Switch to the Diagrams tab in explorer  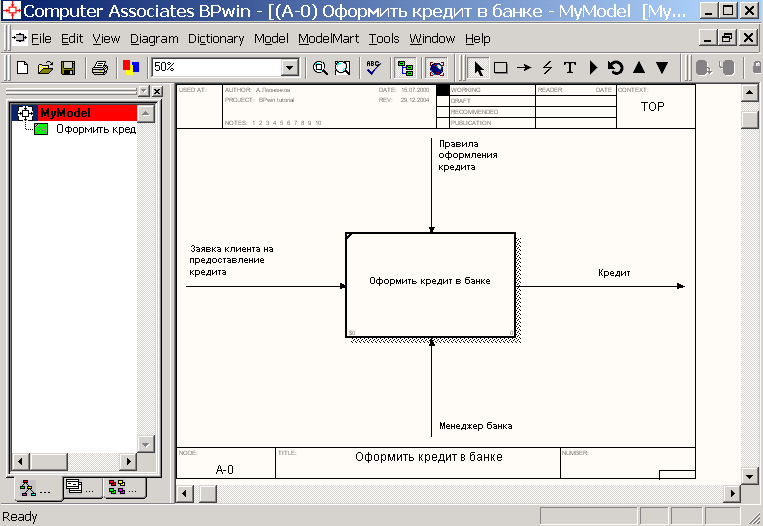tap(83, 487)
